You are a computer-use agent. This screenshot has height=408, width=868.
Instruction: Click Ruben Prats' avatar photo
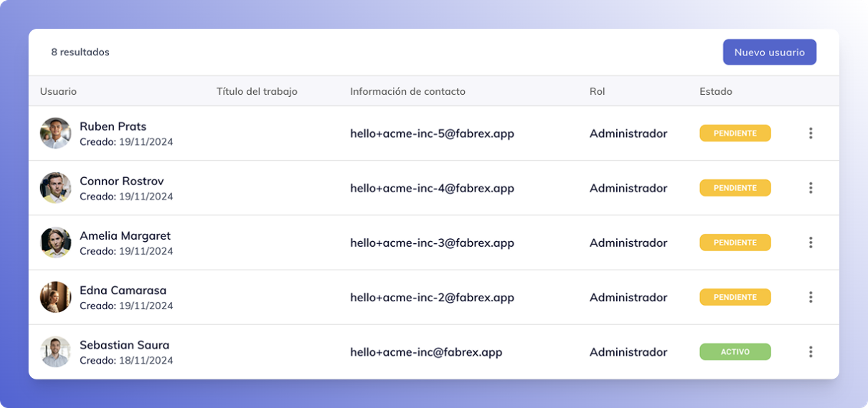56,133
